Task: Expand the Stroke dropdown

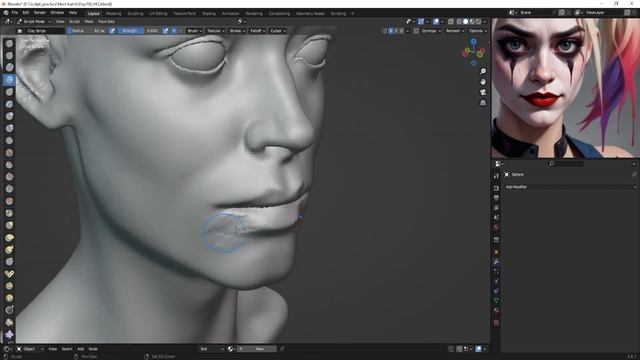Action: coord(237,31)
